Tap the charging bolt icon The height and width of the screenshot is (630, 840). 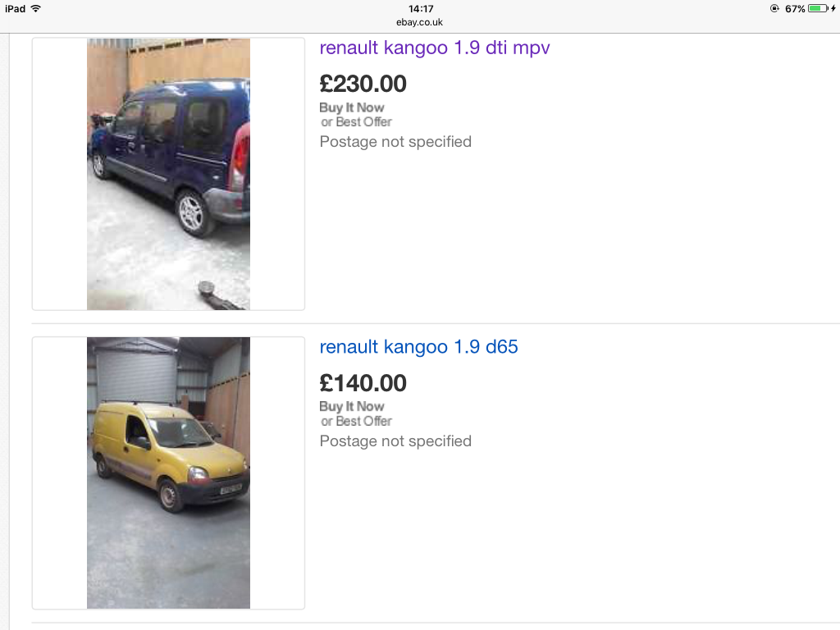pyautogui.click(x=833, y=8)
